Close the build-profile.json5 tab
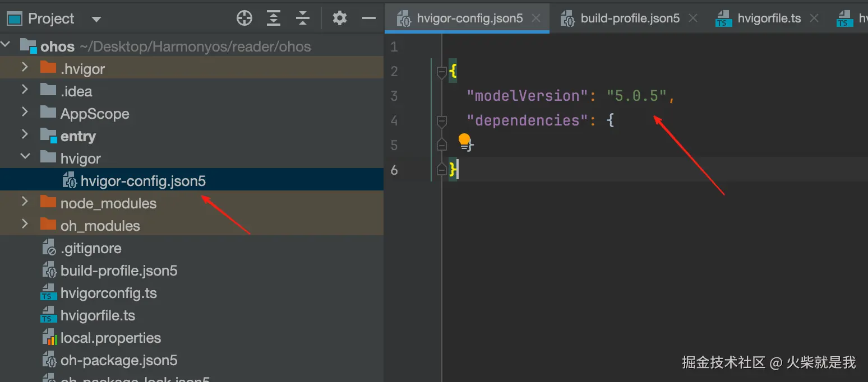The width and height of the screenshot is (868, 382). 693,18
